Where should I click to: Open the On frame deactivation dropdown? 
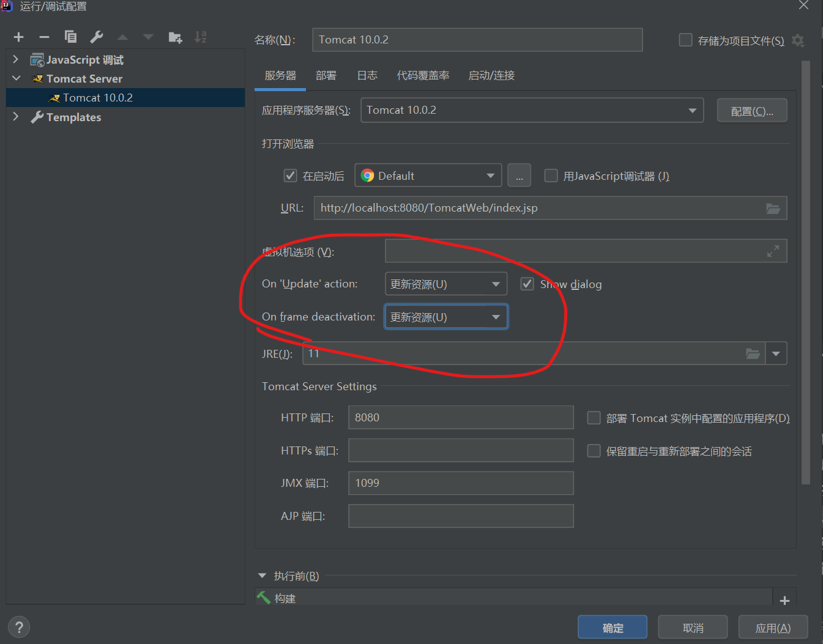(446, 317)
